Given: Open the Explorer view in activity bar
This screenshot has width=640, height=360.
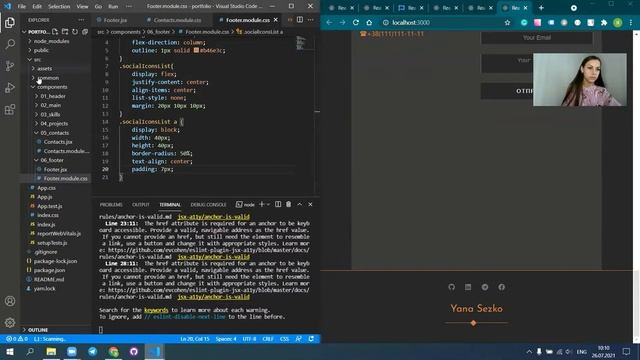Looking at the screenshot, I should [10, 22].
